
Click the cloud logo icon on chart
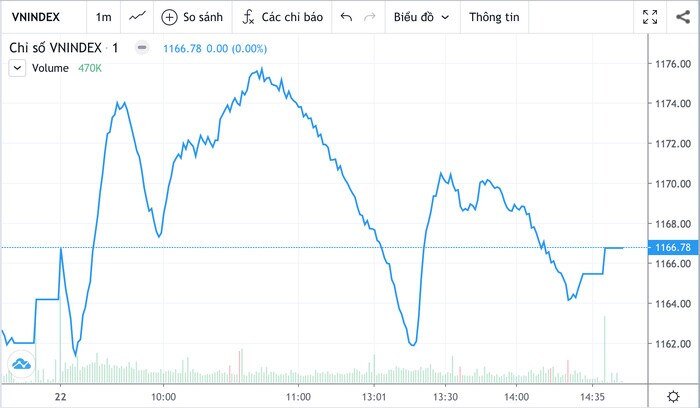(x=21, y=364)
